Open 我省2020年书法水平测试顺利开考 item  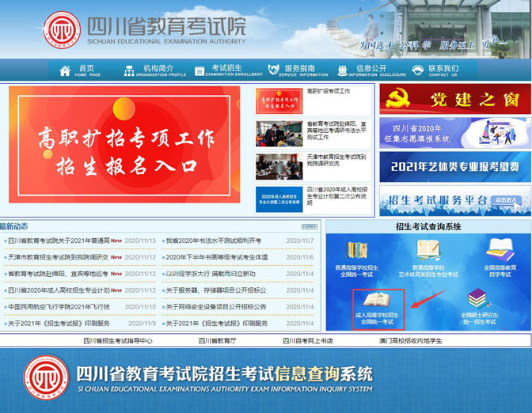214,241
